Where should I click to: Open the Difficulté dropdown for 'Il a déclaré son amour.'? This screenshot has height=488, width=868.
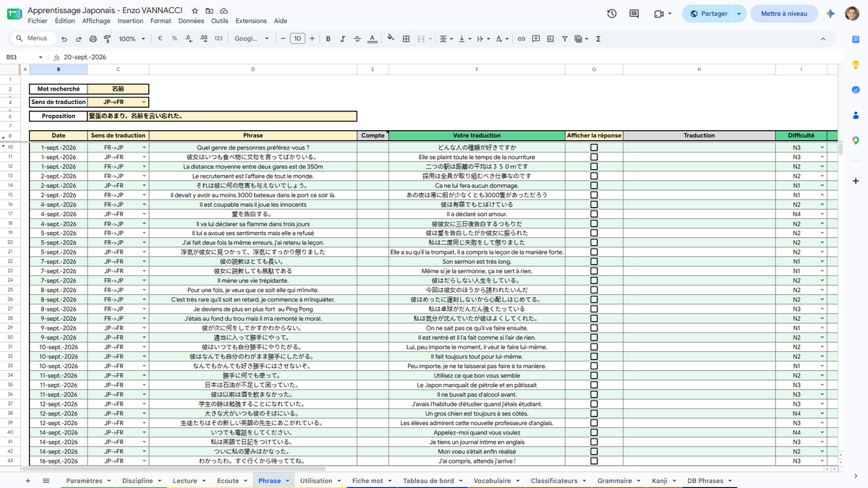pyautogui.click(x=822, y=214)
